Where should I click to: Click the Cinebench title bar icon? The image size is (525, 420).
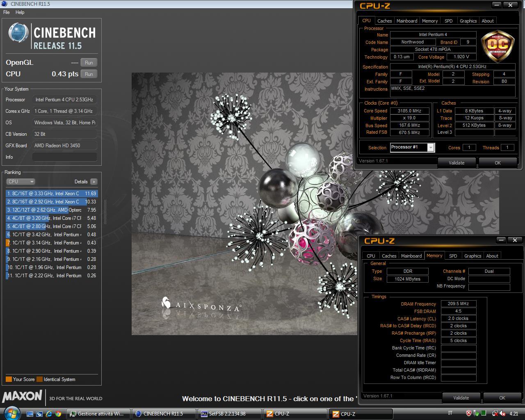5,4
